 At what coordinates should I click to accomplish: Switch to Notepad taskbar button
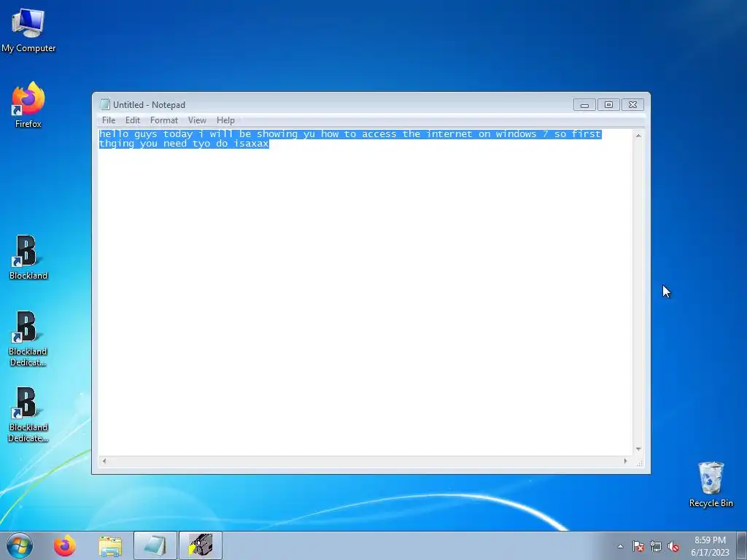pos(155,545)
